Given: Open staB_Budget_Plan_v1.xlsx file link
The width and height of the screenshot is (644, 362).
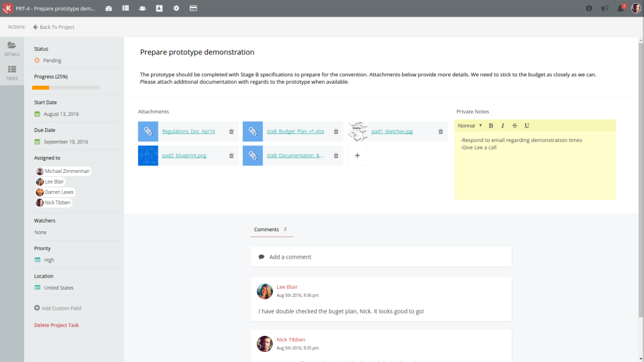Looking at the screenshot, I should (x=295, y=131).
